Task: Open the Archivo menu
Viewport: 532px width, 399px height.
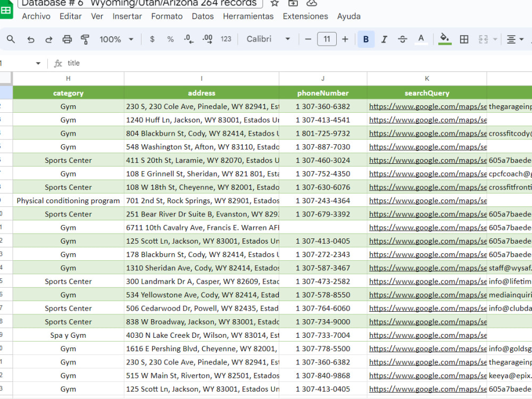Action: point(36,16)
